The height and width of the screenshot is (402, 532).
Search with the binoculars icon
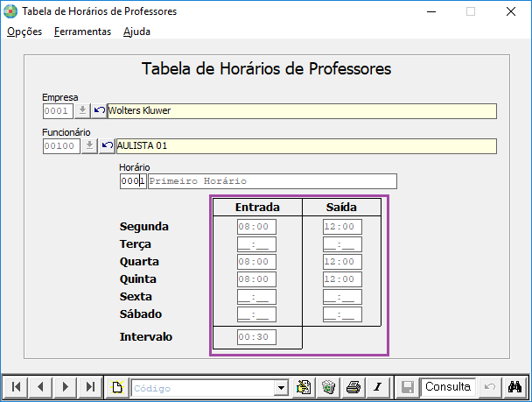coord(514,387)
